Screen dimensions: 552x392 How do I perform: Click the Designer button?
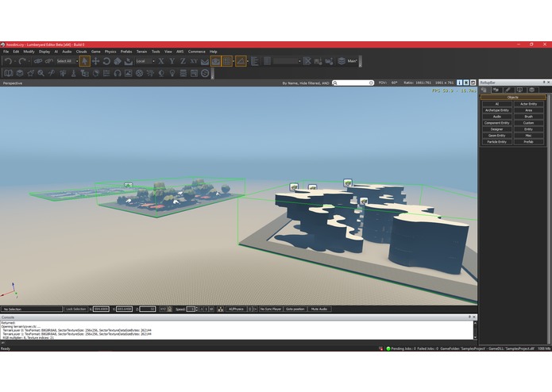pyautogui.click(x=496, y=129)
